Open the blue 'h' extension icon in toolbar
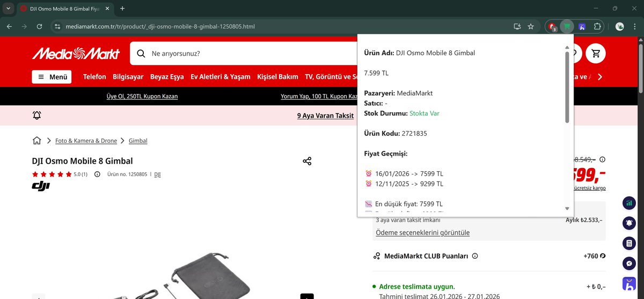This screenshot has height=299, width=644. (x=582, y=26)
